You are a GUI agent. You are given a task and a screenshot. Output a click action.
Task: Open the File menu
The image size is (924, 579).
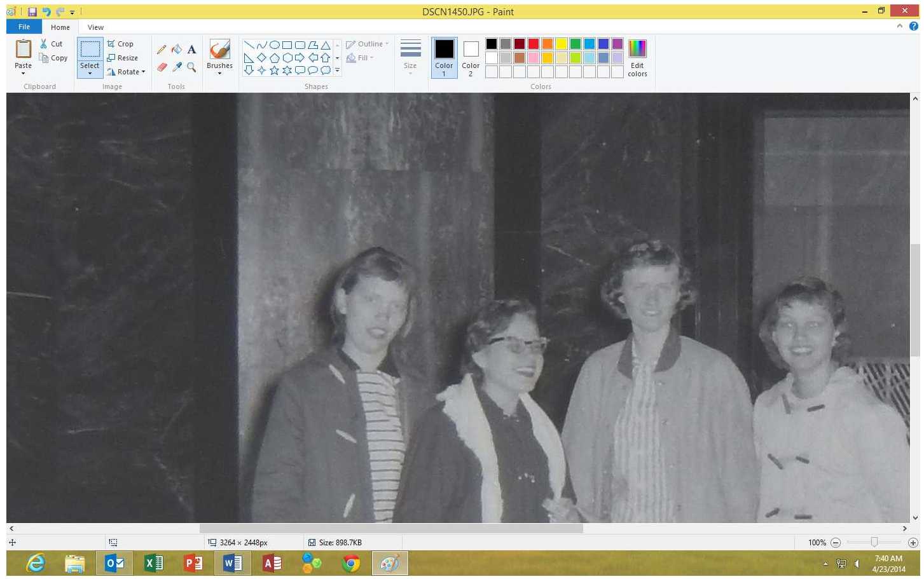point(24,27)
